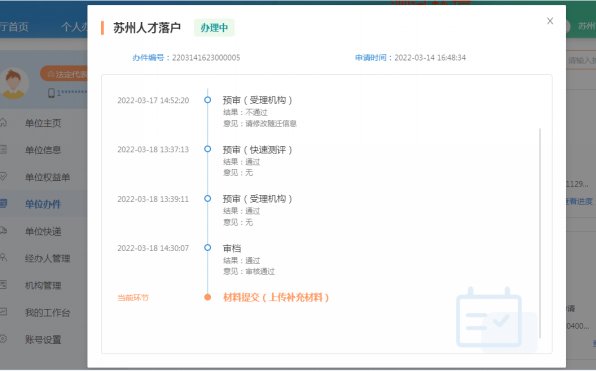Click the 办理中 status badge
This screenshot has width=596, height=371.
tap(214, 28)
